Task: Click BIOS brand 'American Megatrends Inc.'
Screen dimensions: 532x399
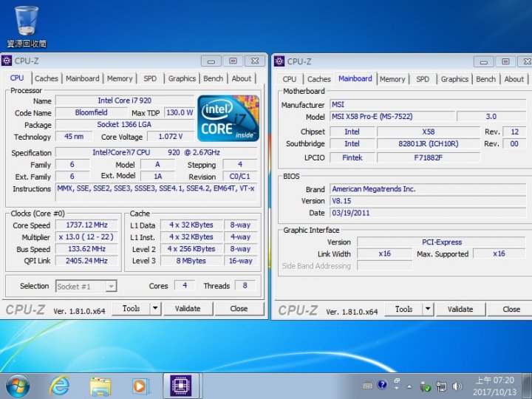Action: 428,189
